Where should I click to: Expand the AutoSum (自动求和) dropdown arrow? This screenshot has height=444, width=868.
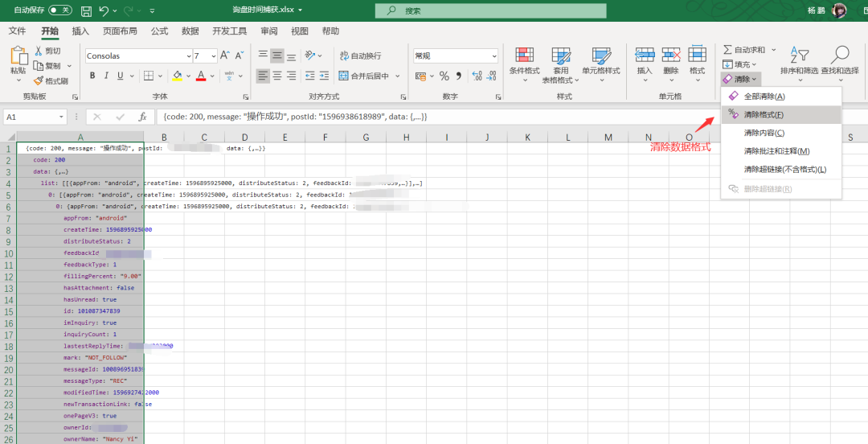click(x=773, y=50)
